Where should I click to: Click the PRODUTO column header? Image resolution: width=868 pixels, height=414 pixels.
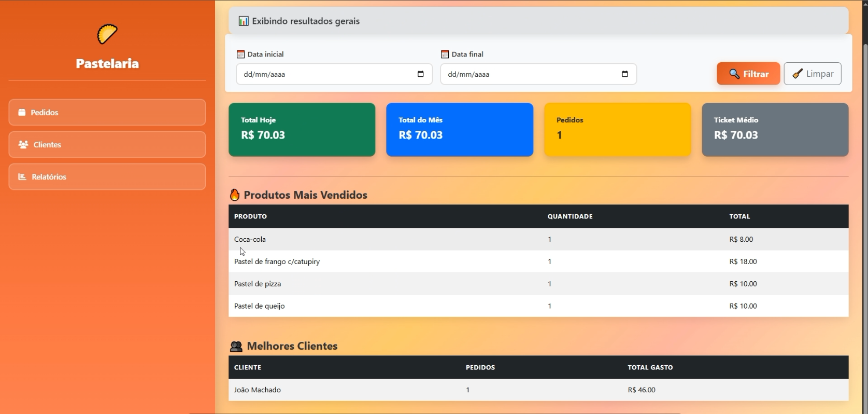pyautogui.click(x=250, y=216)
